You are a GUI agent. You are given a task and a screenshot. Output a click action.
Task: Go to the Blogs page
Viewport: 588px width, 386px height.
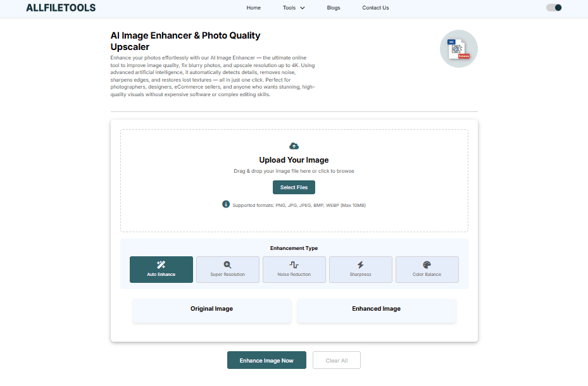pos(334,8)
